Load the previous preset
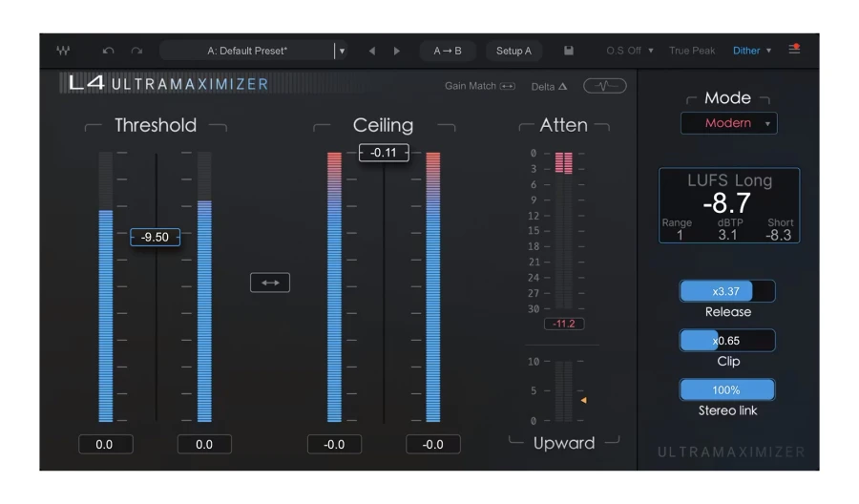 coord(372,51)
